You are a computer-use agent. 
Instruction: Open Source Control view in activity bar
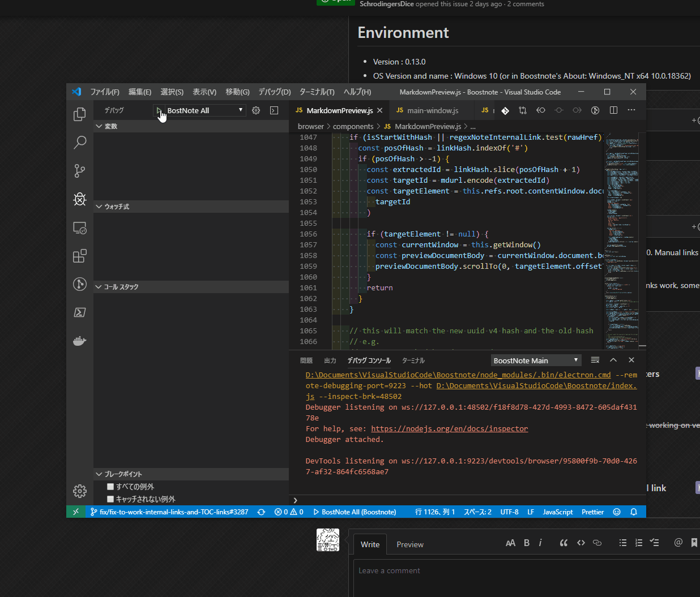(80, 170)
